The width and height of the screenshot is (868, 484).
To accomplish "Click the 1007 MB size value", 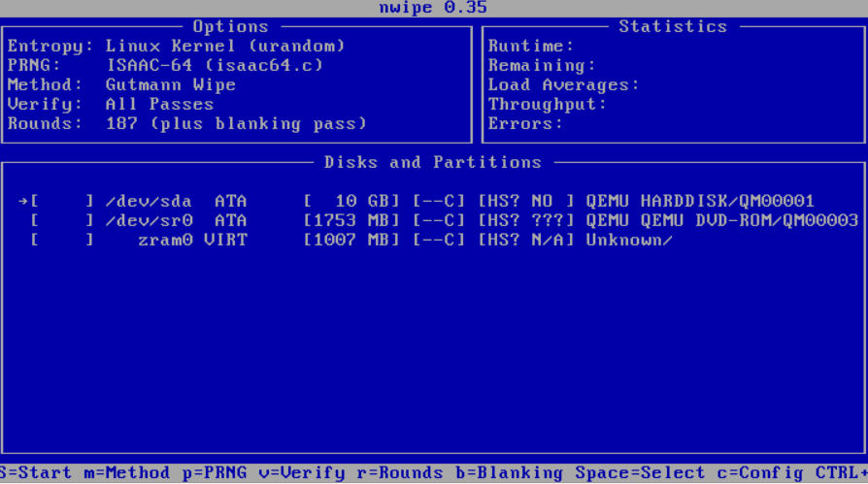I will pos(351,240).
